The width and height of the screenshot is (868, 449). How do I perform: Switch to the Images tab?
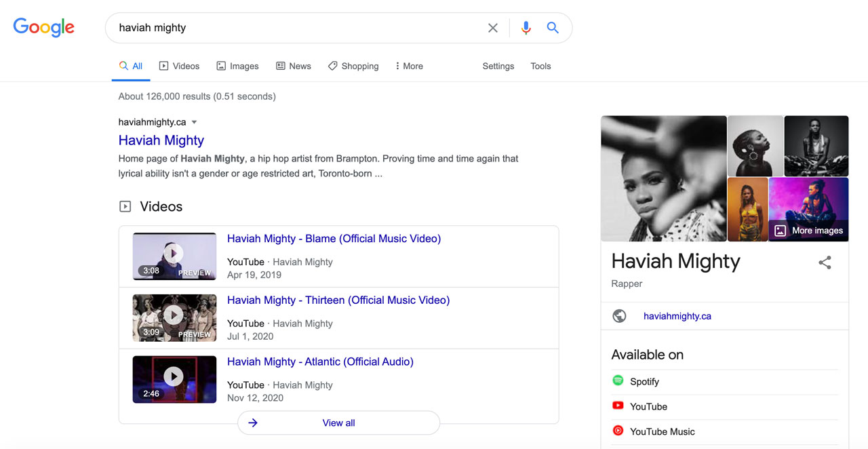237,66
